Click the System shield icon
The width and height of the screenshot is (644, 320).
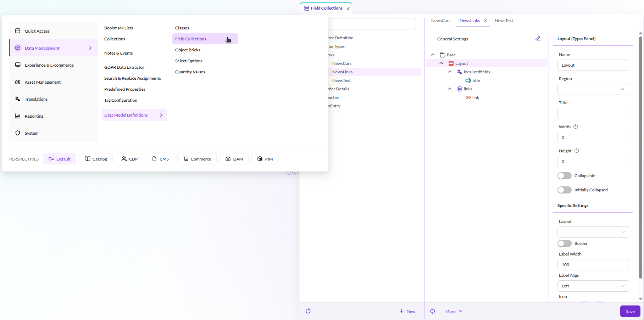point(18,133)
